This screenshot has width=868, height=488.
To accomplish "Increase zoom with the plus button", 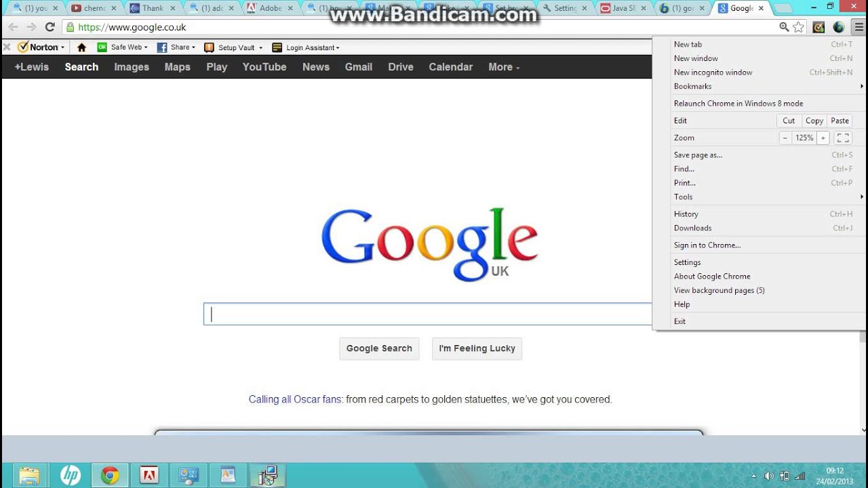I will (x=823, y=138).
